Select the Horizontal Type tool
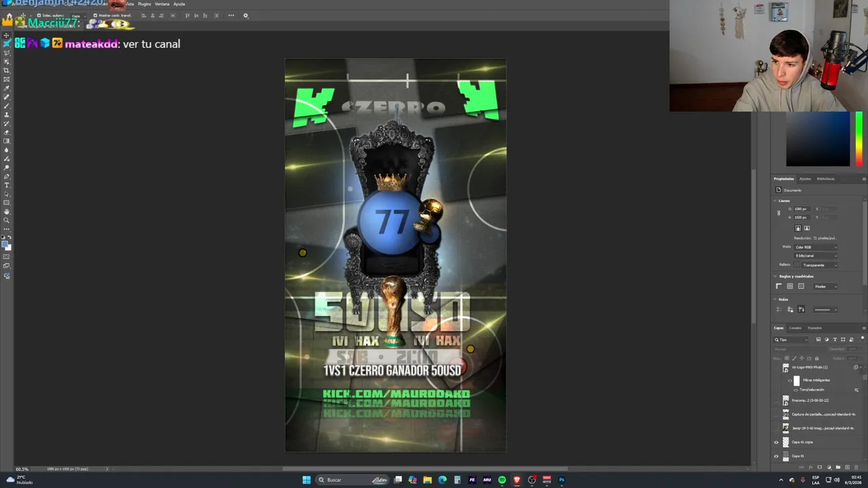This screenshot has height=488, width=868. tap(7, 185)
